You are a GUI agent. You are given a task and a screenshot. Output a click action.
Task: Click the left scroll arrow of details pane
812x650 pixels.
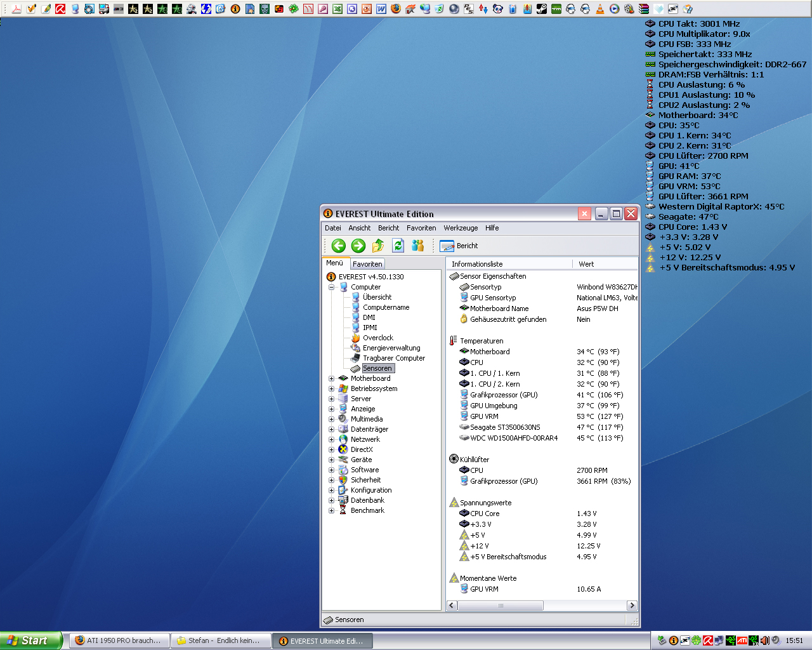[x=452, y=606]
